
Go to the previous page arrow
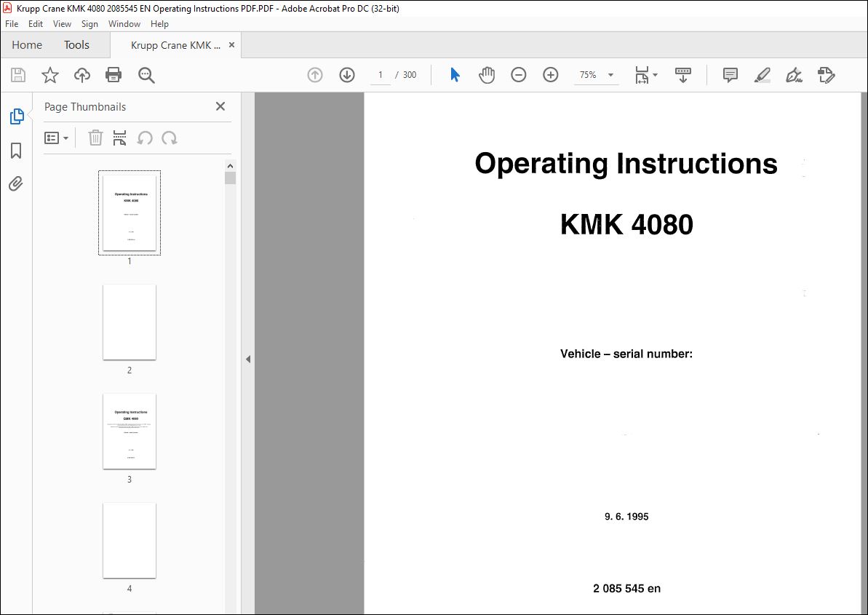315,75
